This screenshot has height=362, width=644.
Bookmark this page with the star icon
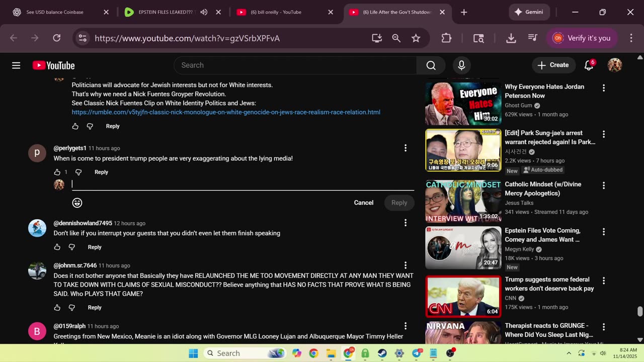416,38
